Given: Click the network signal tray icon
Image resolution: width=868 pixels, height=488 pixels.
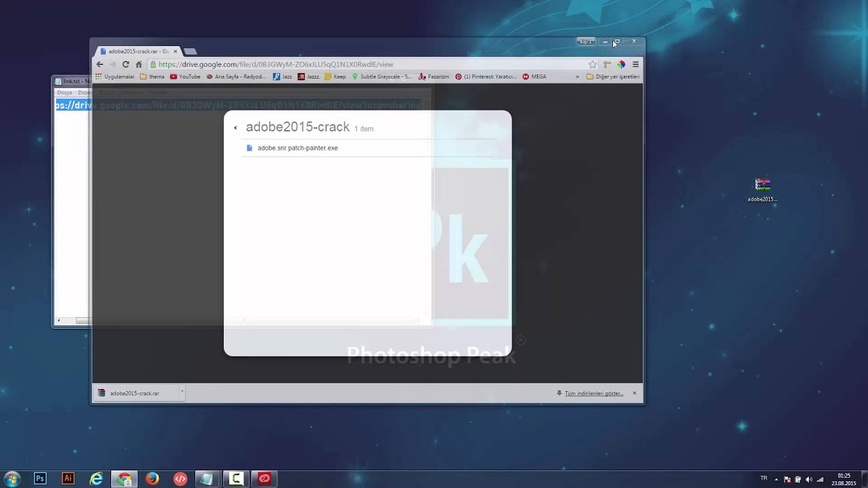Looking at the screenshot, I should point(820,479).
